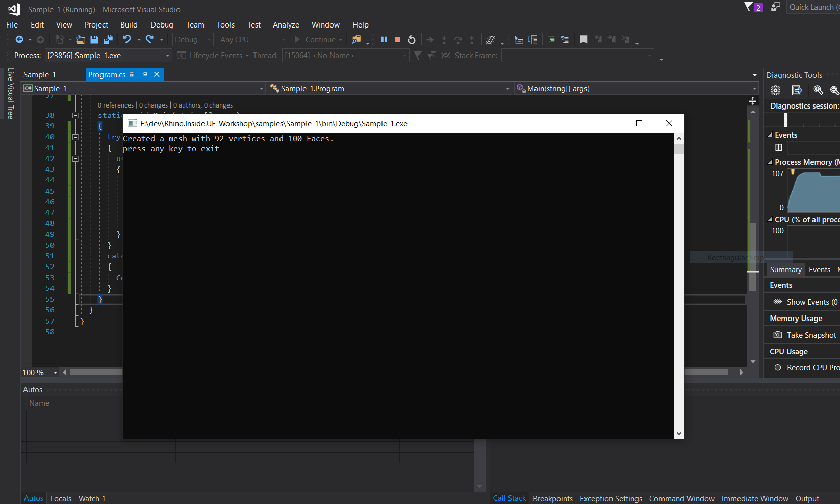Viewport: 840px width, 504px height.
Task: Collapse the Process Memory section
Action: click(770, 162)
